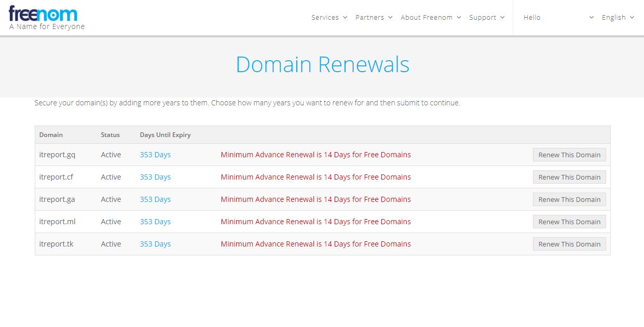Click Minimum Advance Renewal notice for itreport.cf
This screenshot has height=327, width=644.
coord(316,177)
